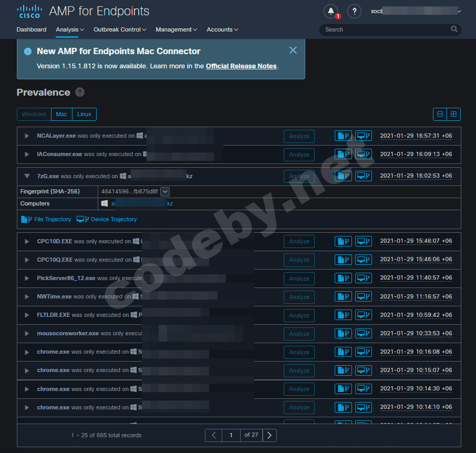
Task: Switch to the Windows tab
Action: pos(34,114)
